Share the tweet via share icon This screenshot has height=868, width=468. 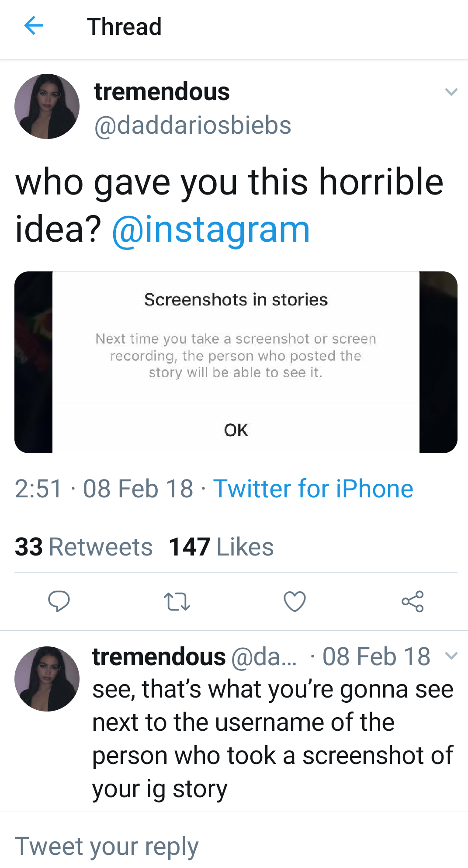coord(413,601)
